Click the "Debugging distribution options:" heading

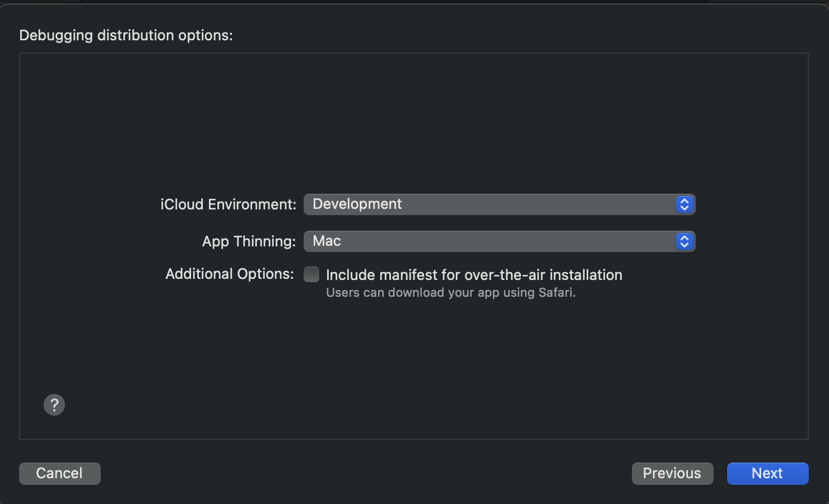(126, 35)
